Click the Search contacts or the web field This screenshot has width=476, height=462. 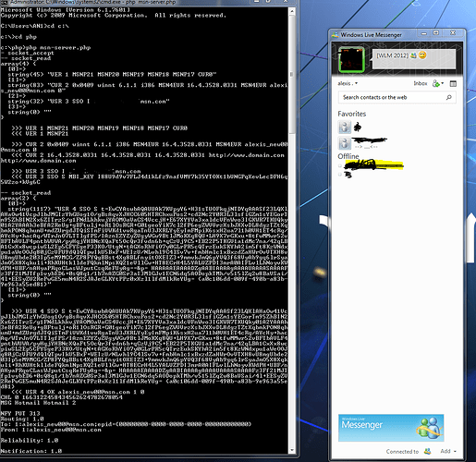(397, 97)
